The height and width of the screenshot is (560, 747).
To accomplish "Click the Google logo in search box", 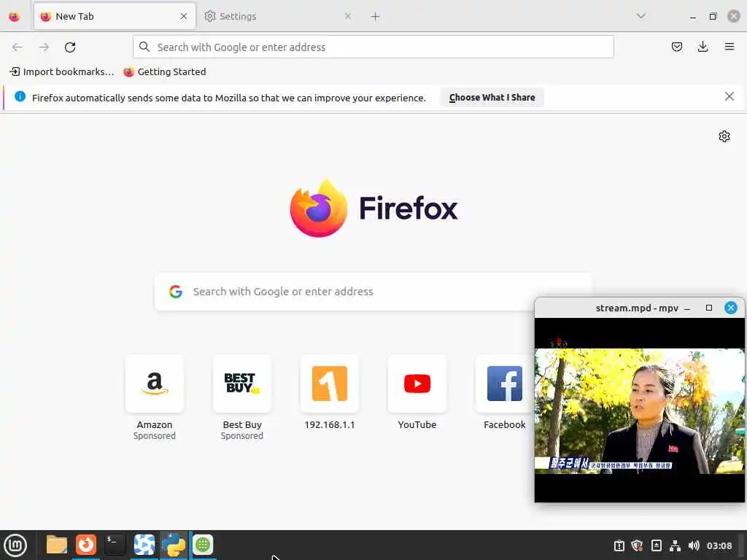I will [176, 292].
